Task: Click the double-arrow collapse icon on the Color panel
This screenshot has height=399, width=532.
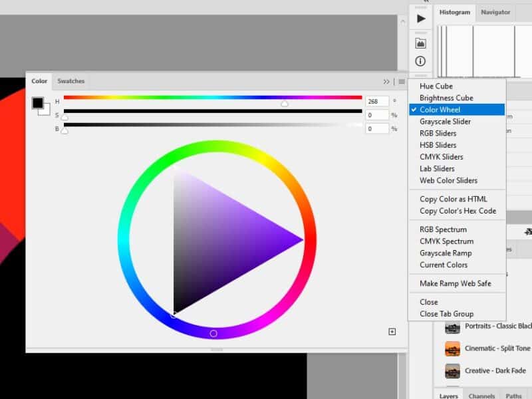Action: [x=387, y=80]
